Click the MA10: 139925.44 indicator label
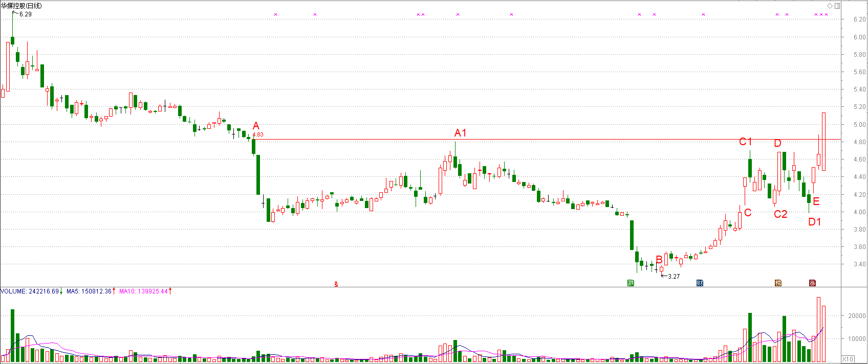The height and width of the screenshot is (364, 868). (x=143, y=291)
